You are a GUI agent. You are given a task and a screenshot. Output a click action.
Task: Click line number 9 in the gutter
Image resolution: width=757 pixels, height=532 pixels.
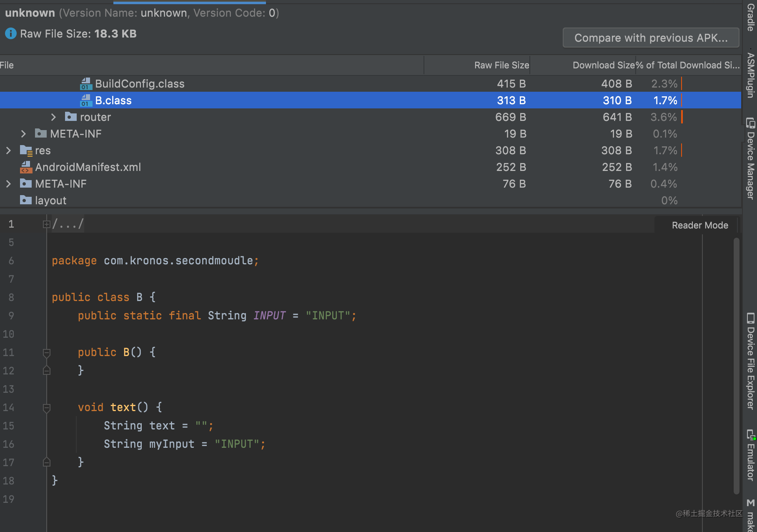(x=11, y=316)
